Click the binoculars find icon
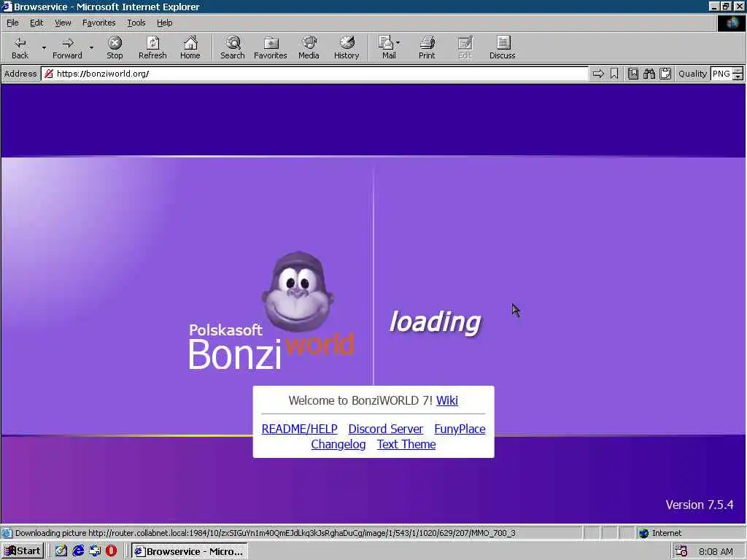 (649, 74)
